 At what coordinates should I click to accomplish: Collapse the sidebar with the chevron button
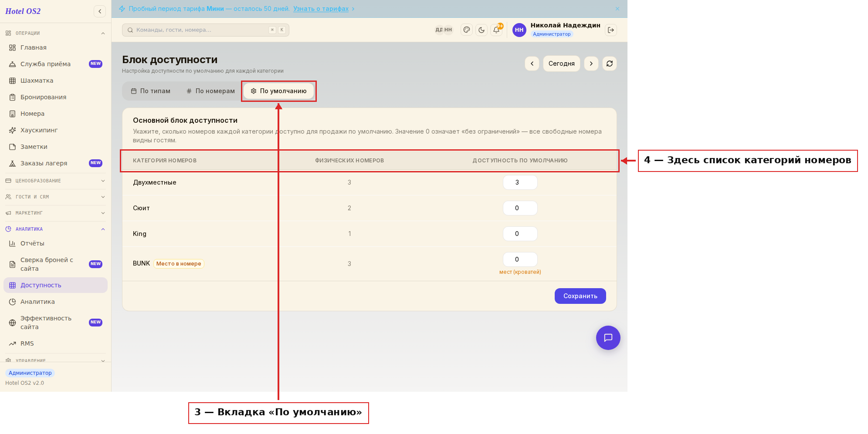click(x=100, y=11)
